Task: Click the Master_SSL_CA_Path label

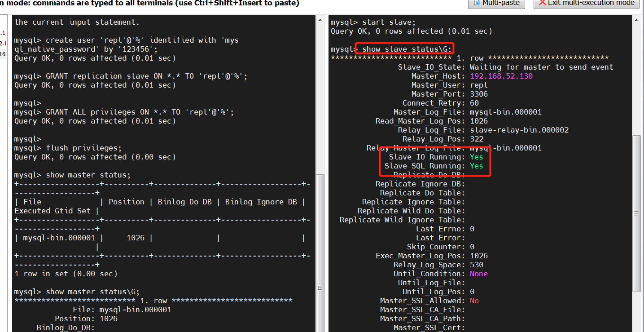Action: click(x=422, y=319)
